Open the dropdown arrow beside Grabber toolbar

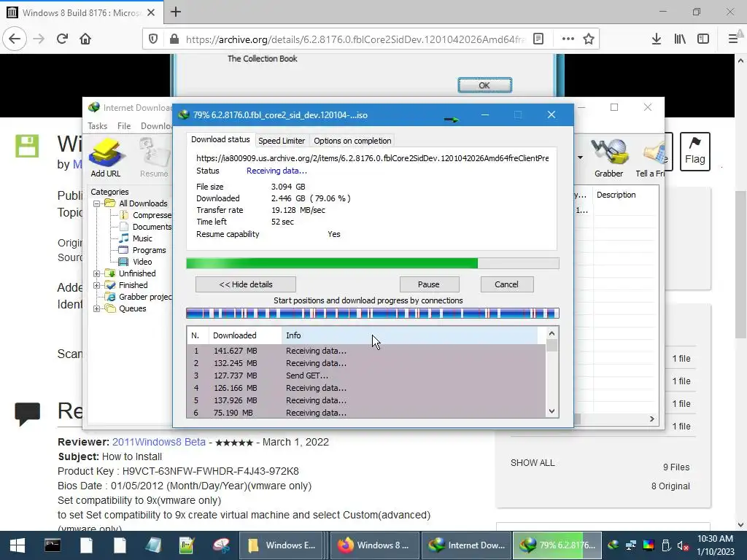coord(580,157)
